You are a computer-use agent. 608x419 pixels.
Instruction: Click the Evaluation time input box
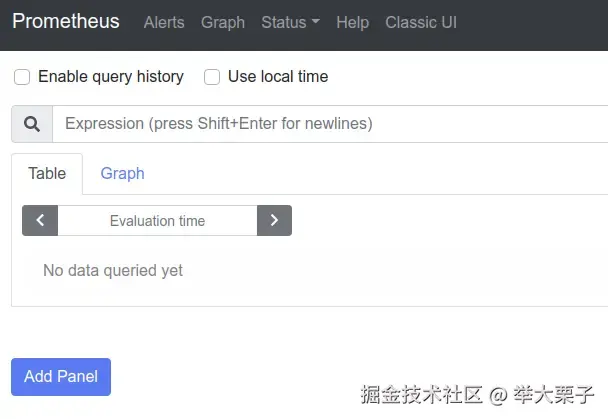[x=157, y=221]
